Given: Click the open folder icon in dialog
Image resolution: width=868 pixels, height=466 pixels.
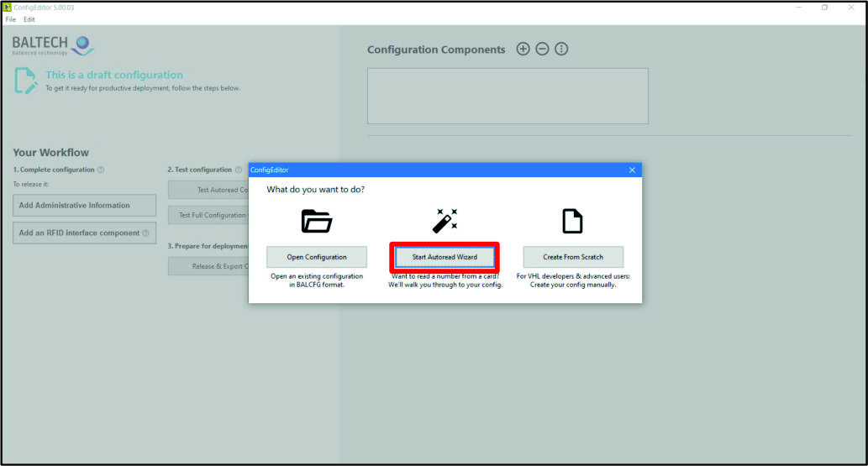Looking at the screenshot, I should pyautogui.click(x=317, y=221).
